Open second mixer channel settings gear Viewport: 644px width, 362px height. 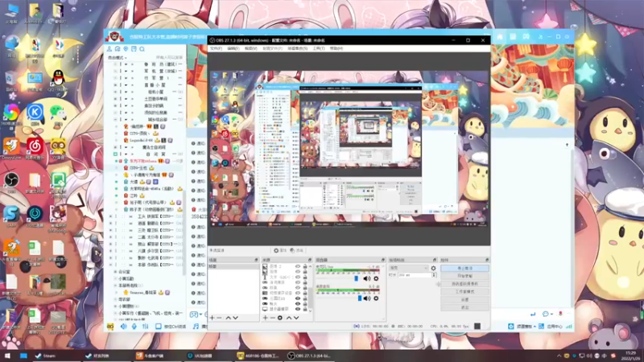pyautogui.click(x=376, y=298)
